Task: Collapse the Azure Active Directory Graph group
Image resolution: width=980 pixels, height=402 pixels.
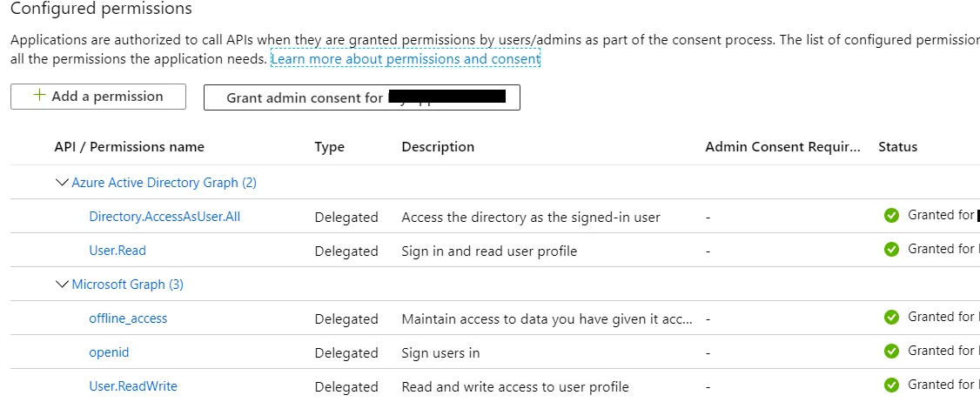Action: (x=61, y=183)
